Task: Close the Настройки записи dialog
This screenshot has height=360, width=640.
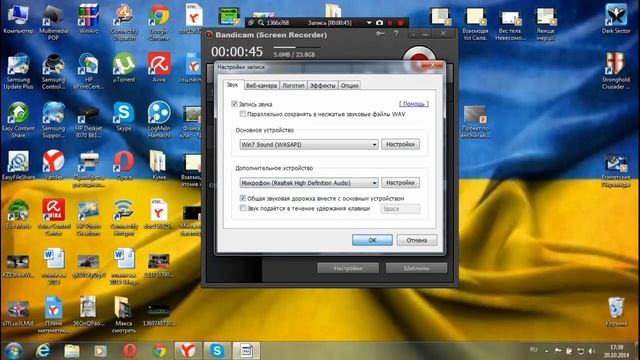Action: [432, 66]
